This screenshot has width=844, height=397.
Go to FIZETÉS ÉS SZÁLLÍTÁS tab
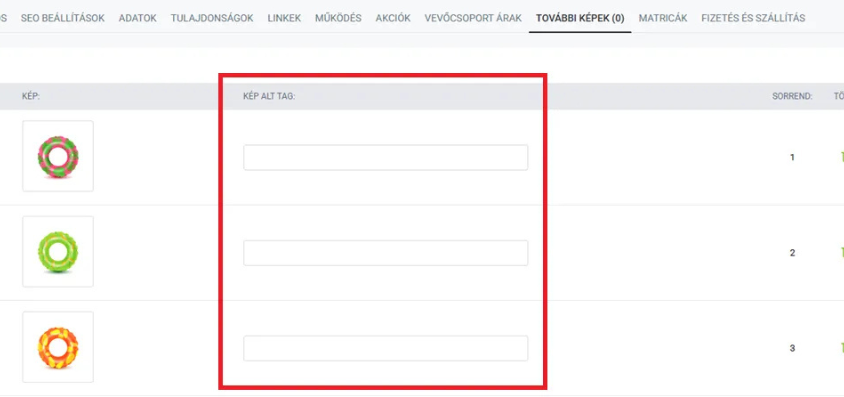(753, 18)
